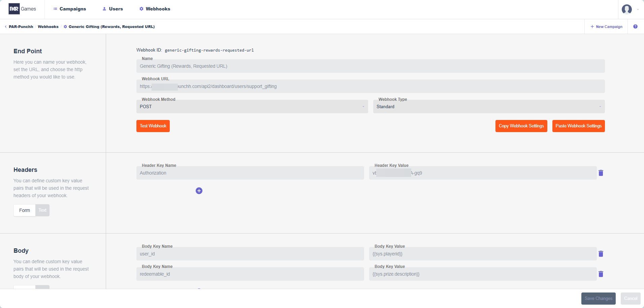Click Paste Webhook Settings
Image resolution: width=644 pixels, height=308 pixels.
tap(578, 126)
